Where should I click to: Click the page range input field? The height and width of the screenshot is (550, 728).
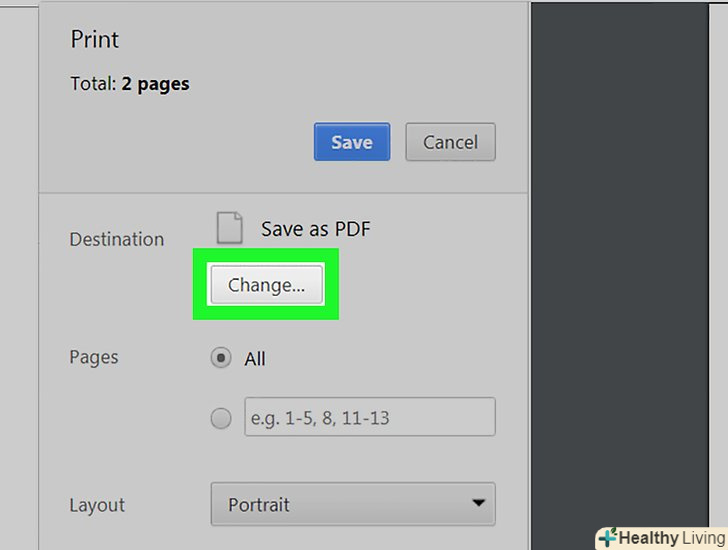369,418
